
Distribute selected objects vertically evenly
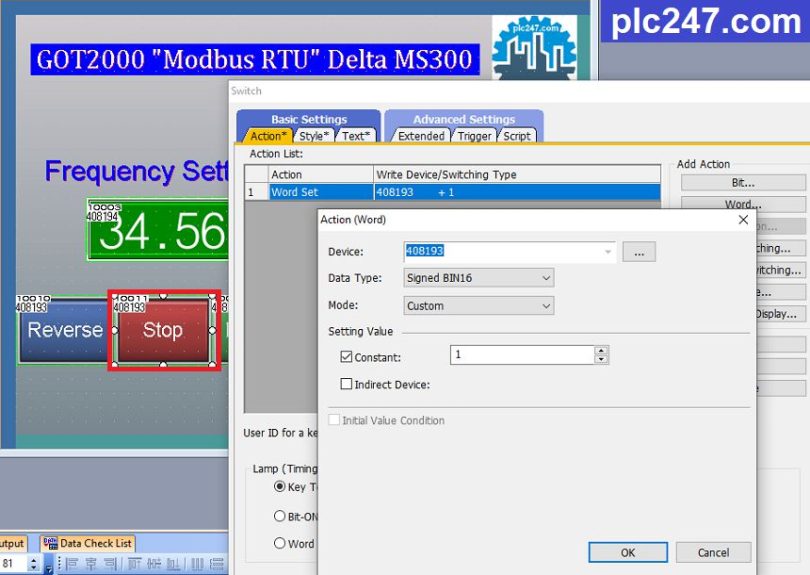click(217, 564)
